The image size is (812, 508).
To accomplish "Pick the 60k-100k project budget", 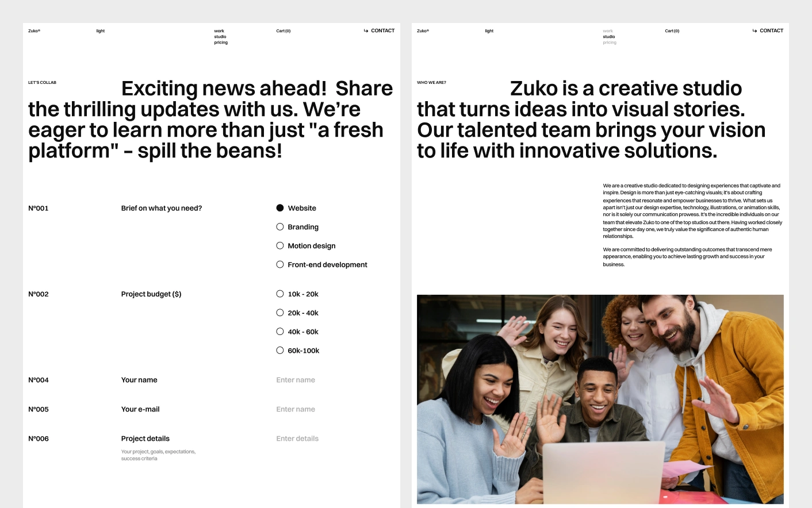I will click(280, 351).
